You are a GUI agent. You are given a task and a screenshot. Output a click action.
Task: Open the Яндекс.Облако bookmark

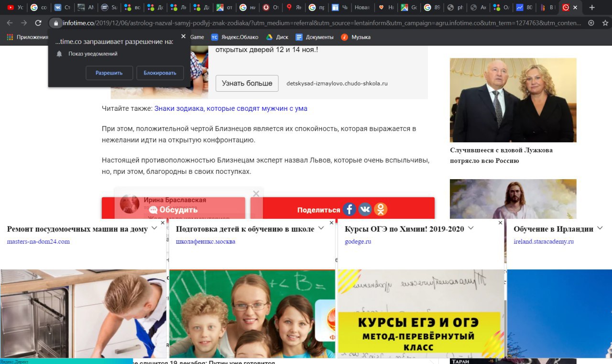tap(234, 37)
